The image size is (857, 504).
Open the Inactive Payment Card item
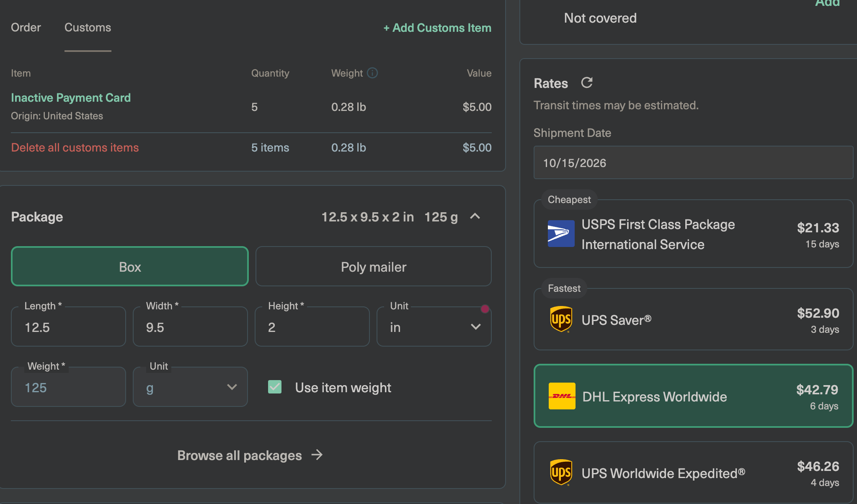pyautogui.click(x=71, y=98)
